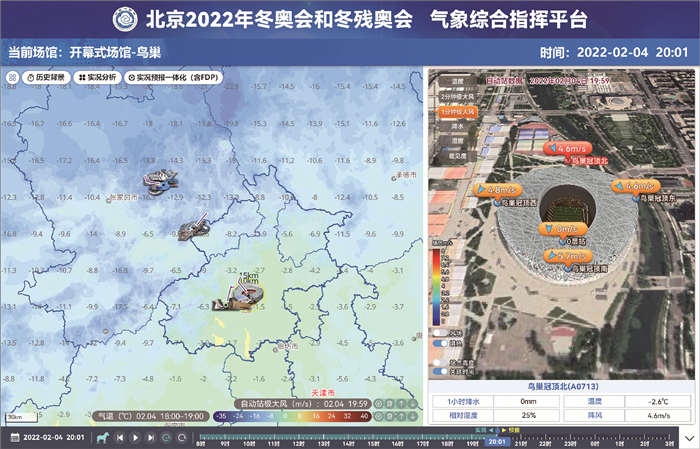Toggle the 填色 switch
The height and width of the screenshot is (449, 700).
coord(441,343)
